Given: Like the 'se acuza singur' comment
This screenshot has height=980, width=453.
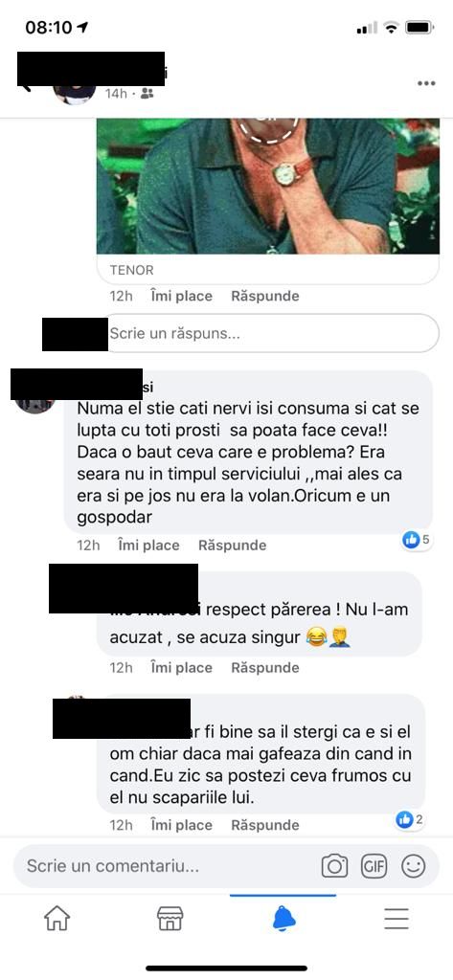Looking at the screenshot, I should tap(181, 667).
